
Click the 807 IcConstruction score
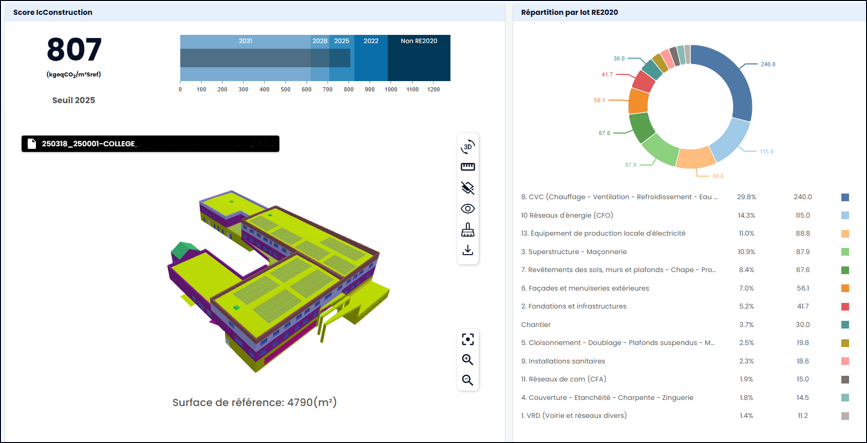click(x=74, y=50)
